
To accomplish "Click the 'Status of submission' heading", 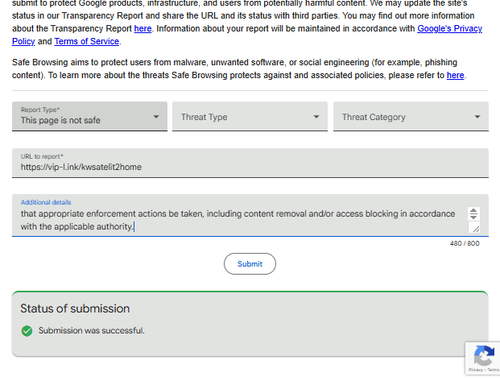I will 75,309.
